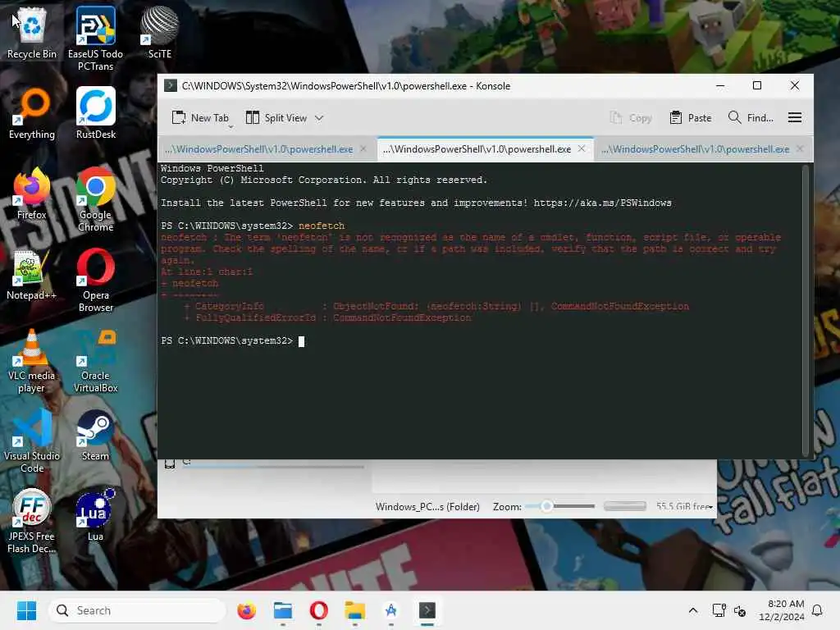Open Firefox from the taskbar

(x=246, y=610)
